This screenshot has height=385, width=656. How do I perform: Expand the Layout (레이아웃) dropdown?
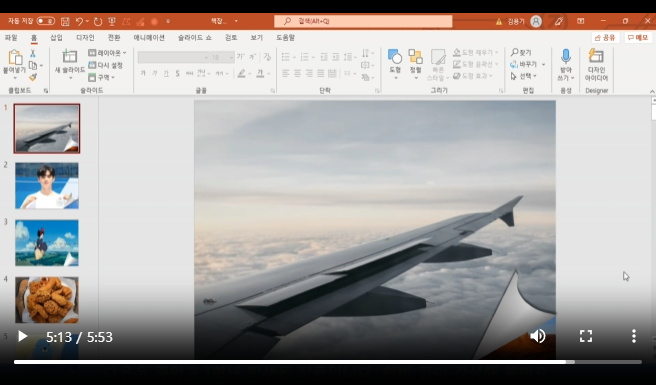point(107,53)
